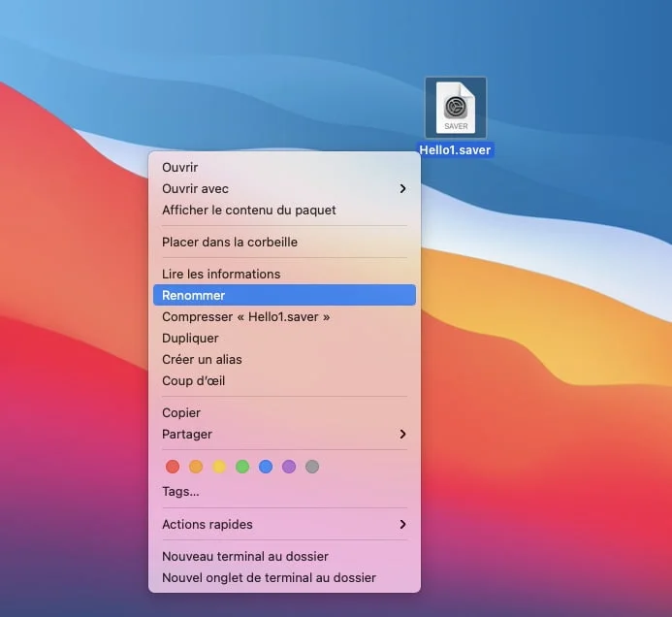Expand the "Partager" submenu arrow
This screenshot has width=672, height=617.
coord(402,435)
